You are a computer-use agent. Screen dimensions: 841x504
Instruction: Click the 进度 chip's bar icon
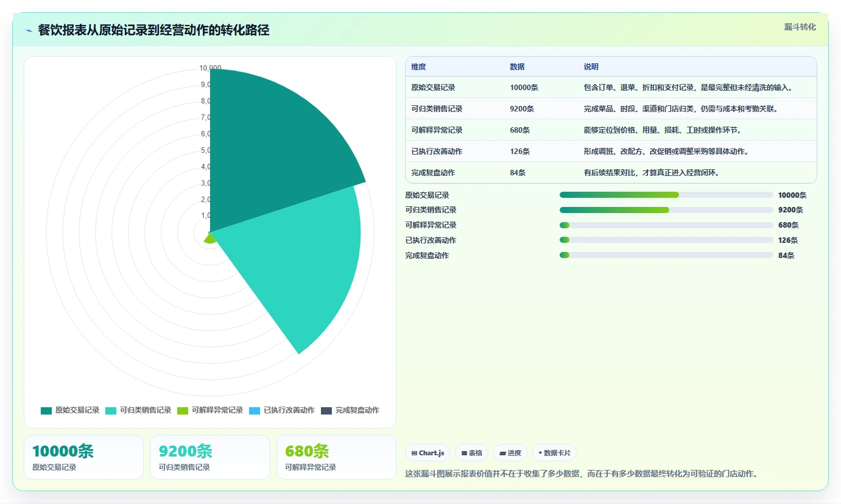point(502,453)
